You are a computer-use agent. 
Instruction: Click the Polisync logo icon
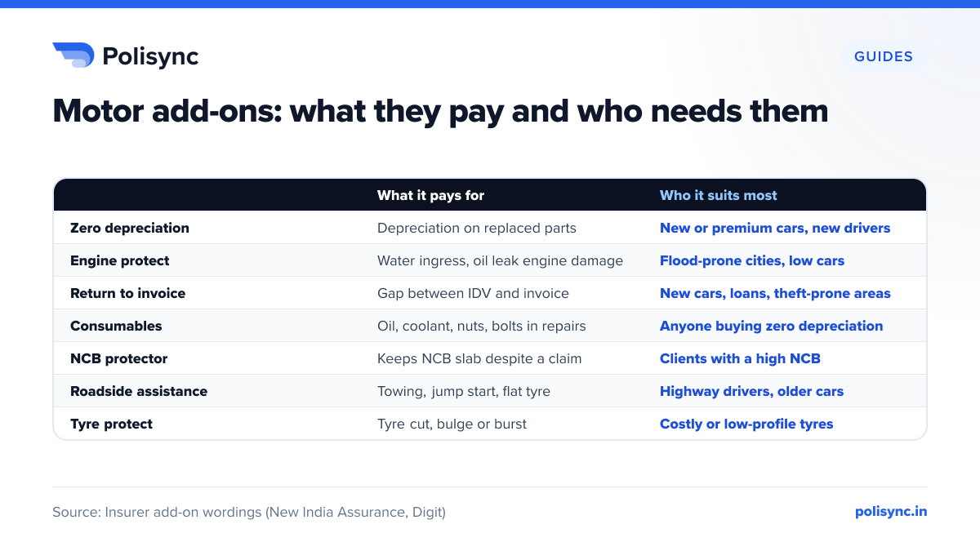coord(73,56)
